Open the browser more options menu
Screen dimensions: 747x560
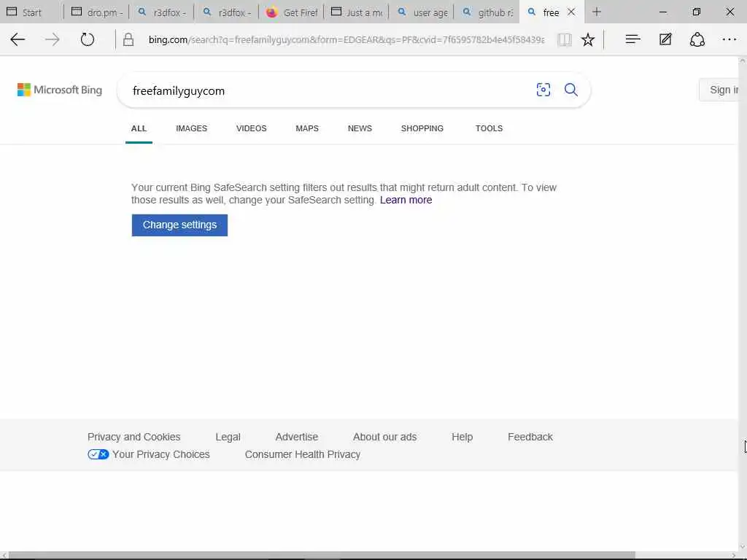pos(729,39)
